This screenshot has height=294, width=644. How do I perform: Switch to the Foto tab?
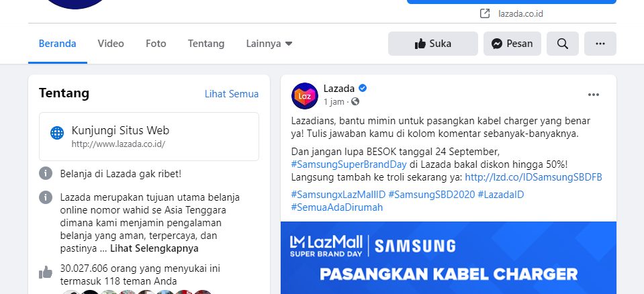coord(156,44)
